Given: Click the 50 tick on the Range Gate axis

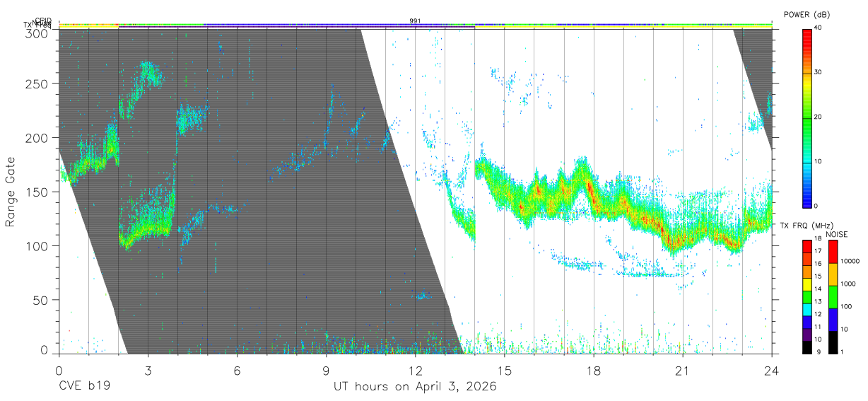Looking at the screenshot, I should [x=40, y=300].
